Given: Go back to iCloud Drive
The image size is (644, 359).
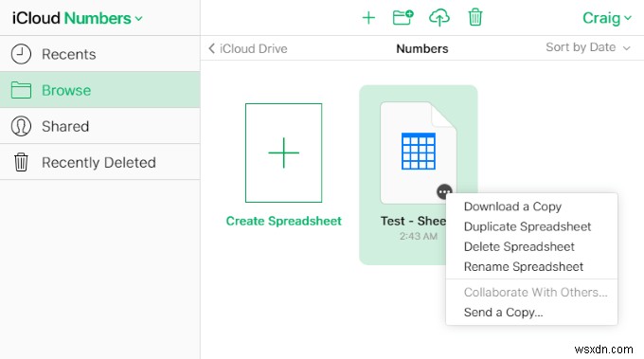Looking at the screenshot, I should [248, 48].
